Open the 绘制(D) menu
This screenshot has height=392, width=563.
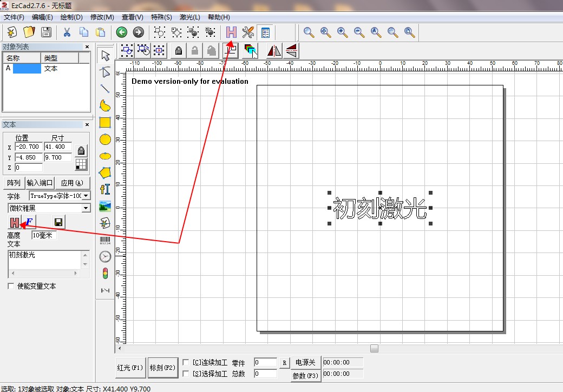tap(71, 17)
